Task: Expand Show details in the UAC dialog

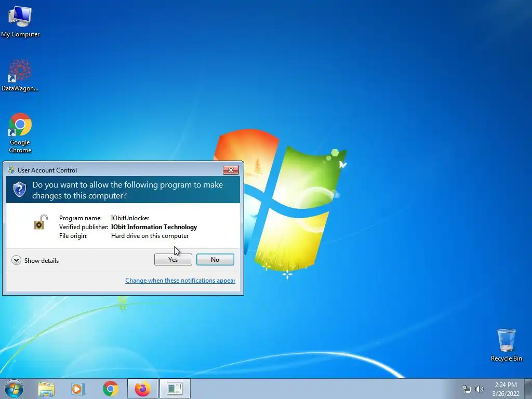Action: point(35,261)
